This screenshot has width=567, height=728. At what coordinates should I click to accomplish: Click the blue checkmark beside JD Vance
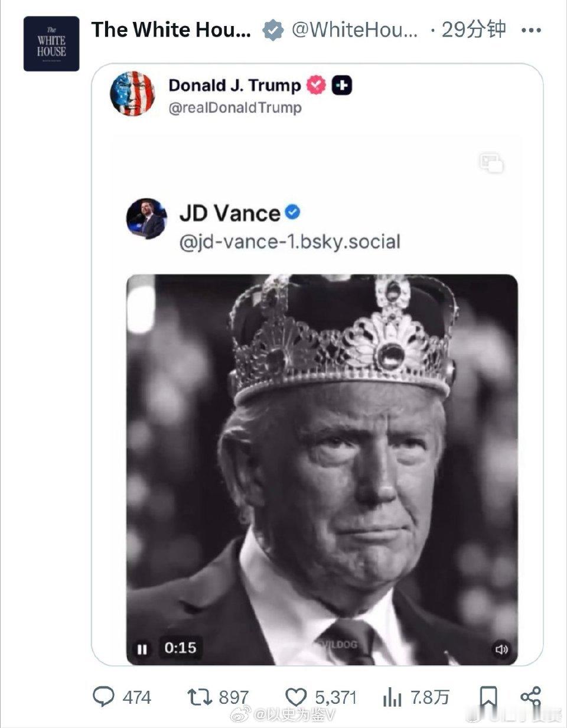(x=293, y=212)
